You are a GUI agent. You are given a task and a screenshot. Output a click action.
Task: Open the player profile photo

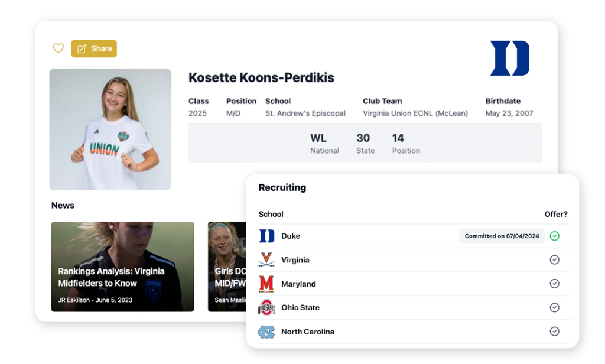tap(110, 129)
